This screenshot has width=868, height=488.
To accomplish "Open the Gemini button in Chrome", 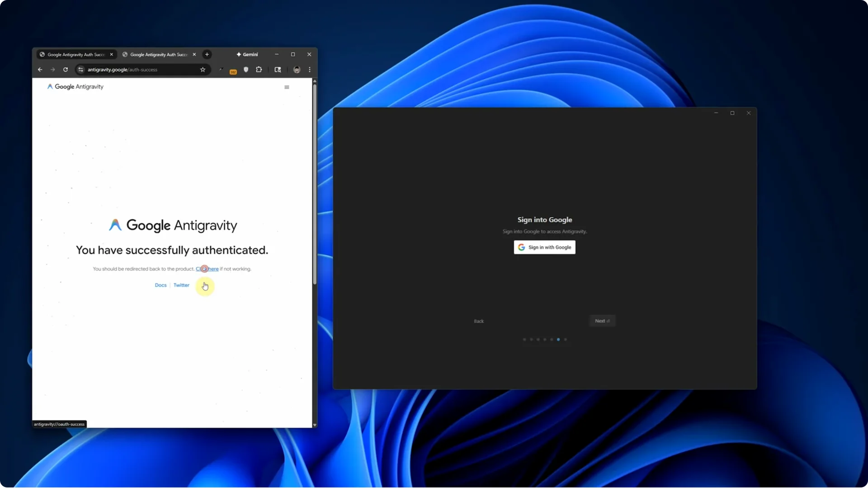I will pyautogui.click(x=247, y=54).
